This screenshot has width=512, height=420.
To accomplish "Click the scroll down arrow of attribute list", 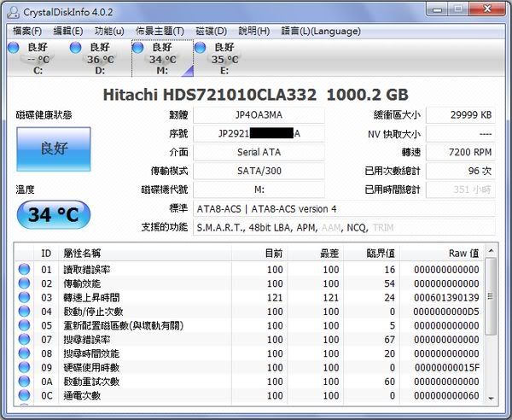I will point(491,399).
